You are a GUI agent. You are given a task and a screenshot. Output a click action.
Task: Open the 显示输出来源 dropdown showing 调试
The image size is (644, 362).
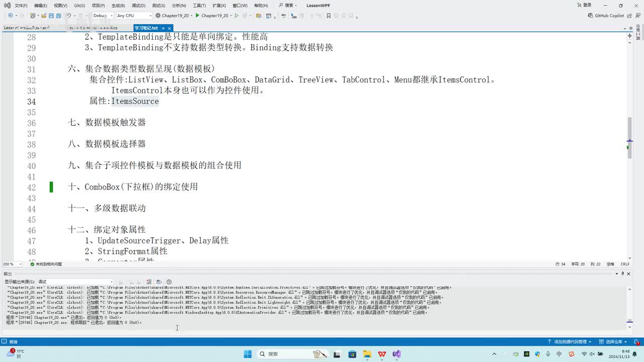click(75, 282)
